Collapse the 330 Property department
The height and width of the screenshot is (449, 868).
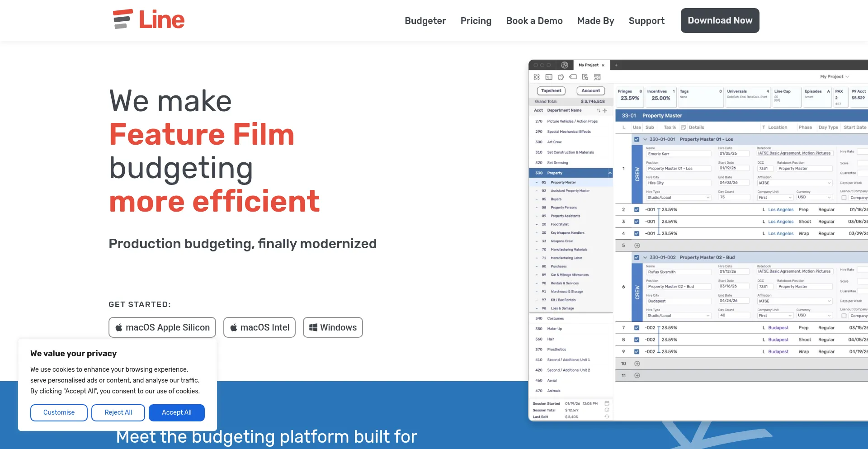point(610,173)
